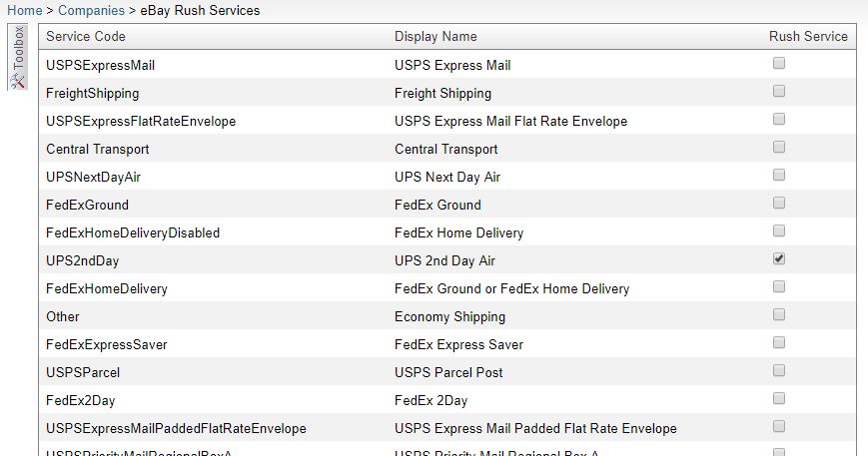The width and height of the screenshot is (868, 456).
Task: Click the Rush Service column header
Action: point(808,37)
